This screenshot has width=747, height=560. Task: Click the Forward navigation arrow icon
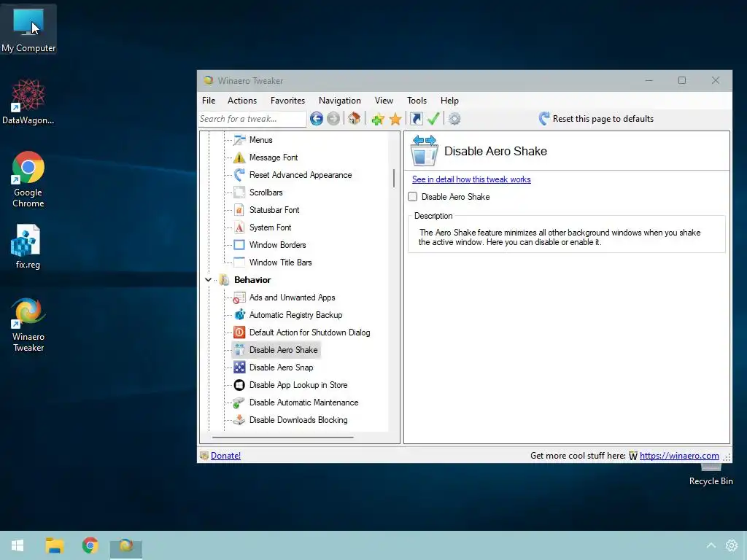click(333, 119)
